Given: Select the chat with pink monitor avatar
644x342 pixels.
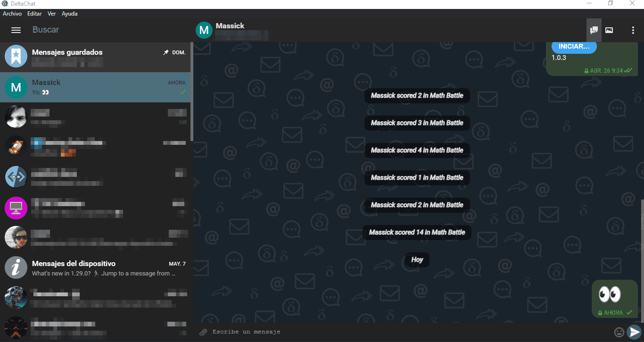Looking at the screenshot, I should [94, 208].
